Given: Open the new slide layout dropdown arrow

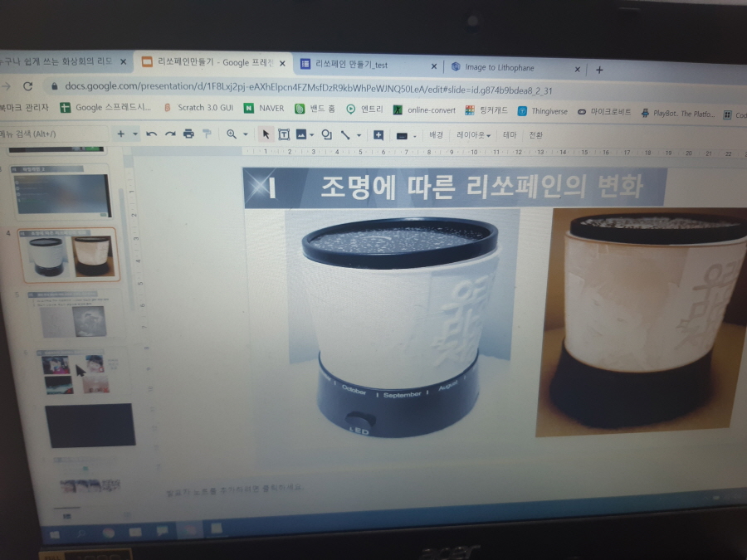Looking at the screenshot, I should tap(135, 134).
